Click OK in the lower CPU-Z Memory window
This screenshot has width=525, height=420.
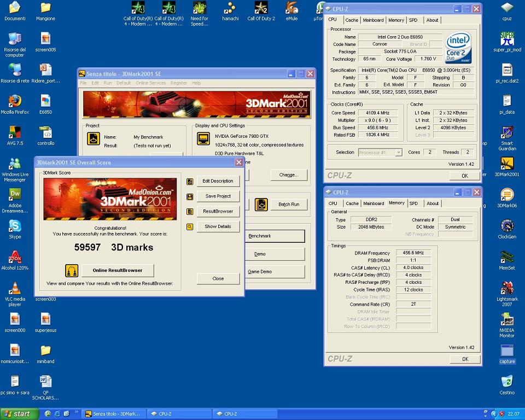465,359
